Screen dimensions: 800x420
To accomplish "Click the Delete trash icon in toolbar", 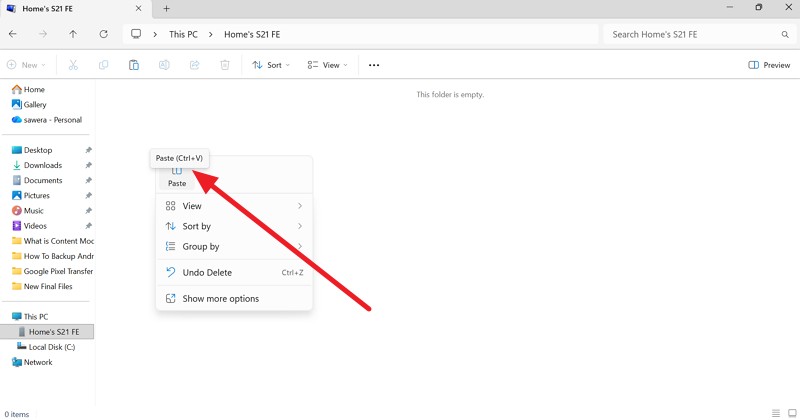I will pyautogui.click(x=225, y=65).
